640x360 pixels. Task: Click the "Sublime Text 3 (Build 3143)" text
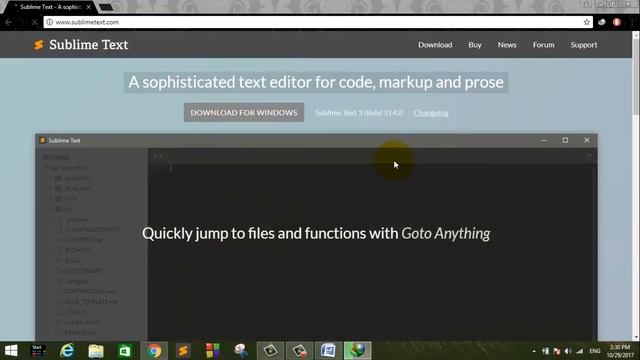[358, 113]
